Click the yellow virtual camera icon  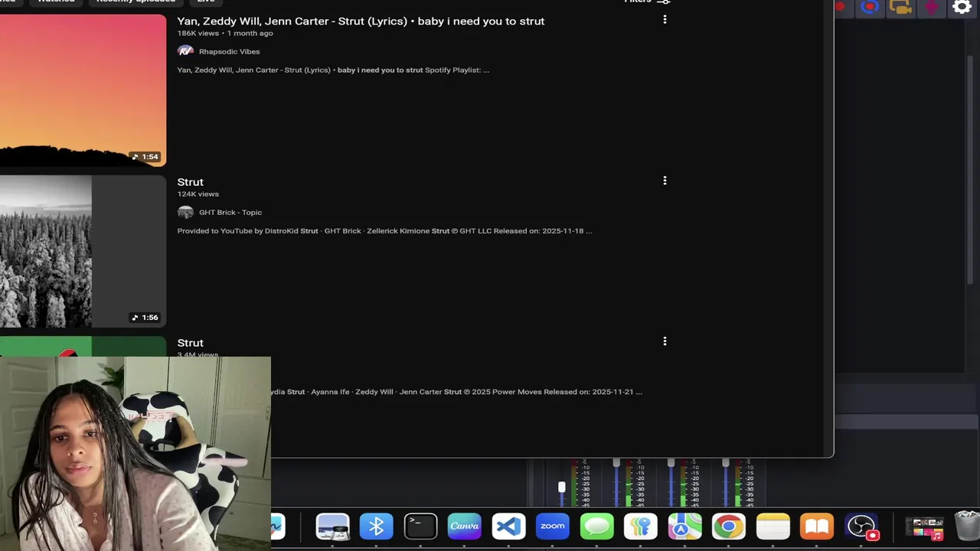click(900, 7)
